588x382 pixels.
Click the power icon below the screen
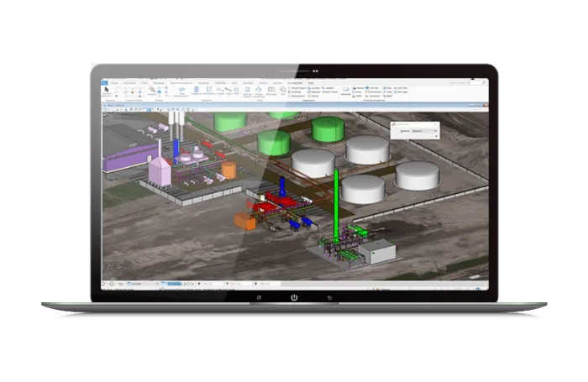(294, 298)
